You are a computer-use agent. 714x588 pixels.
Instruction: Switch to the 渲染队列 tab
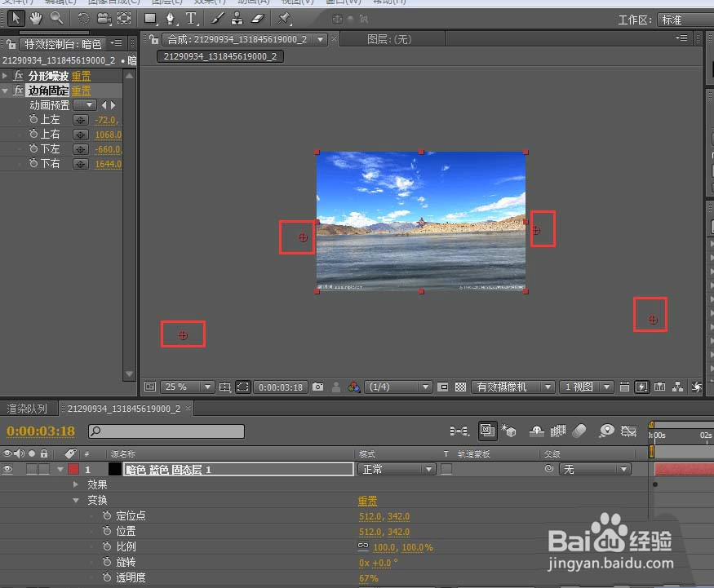coord(27,409)
